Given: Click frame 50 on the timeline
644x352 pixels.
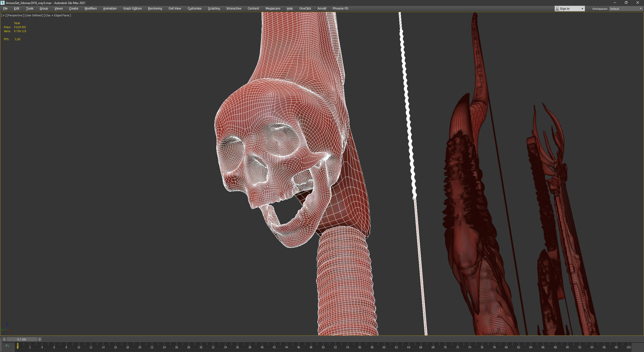Looking at the screenshot, I should tap(323, 346).
